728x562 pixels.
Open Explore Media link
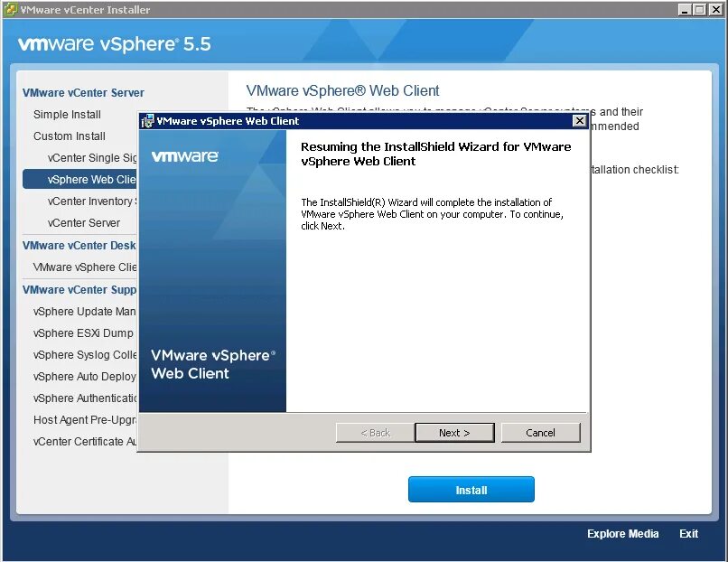pyautogui.click(x=622, y=534)
